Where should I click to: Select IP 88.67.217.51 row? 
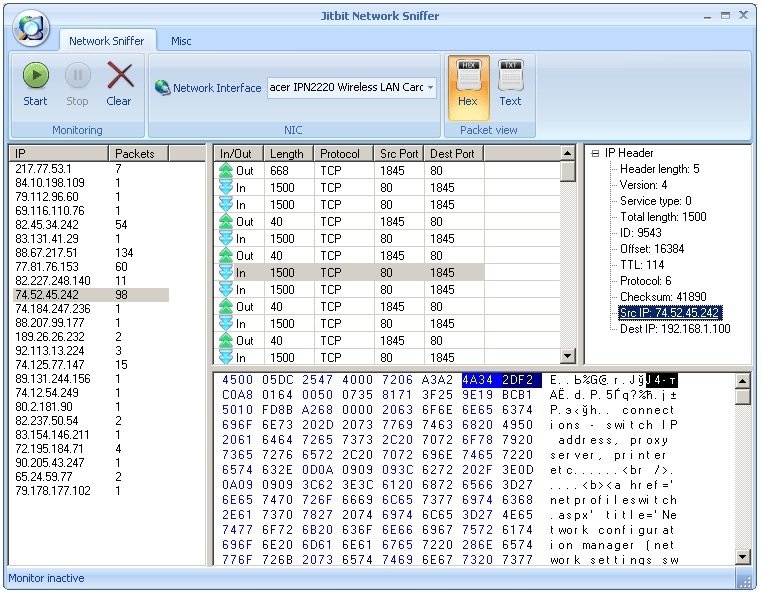[91, 253]
